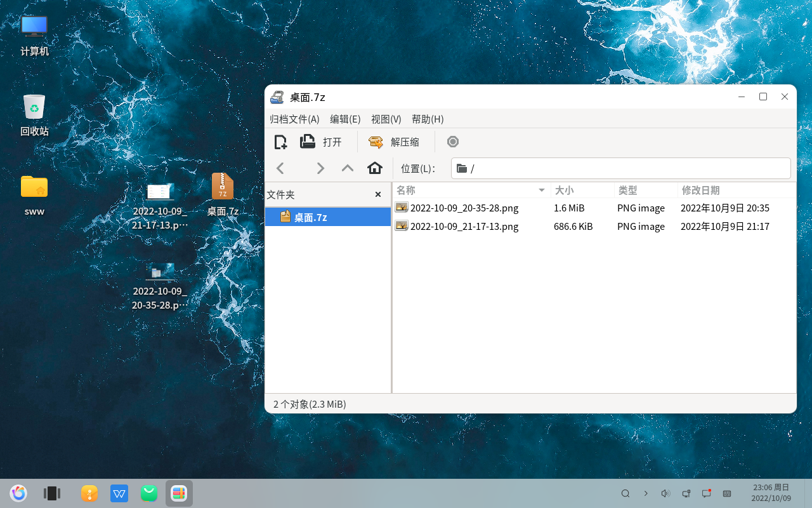
Task: Select 桌面.7z in the folder tree
Action: tap(328, 217)
